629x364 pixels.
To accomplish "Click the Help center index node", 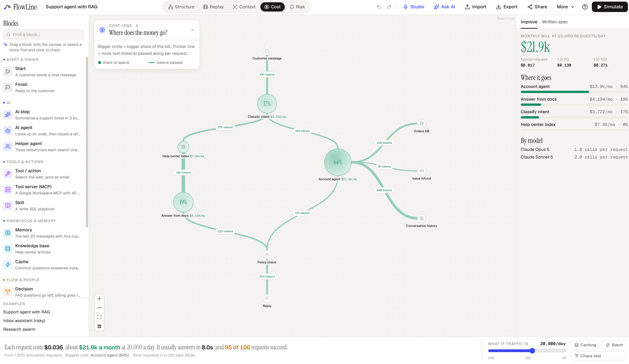I will 183,147.
